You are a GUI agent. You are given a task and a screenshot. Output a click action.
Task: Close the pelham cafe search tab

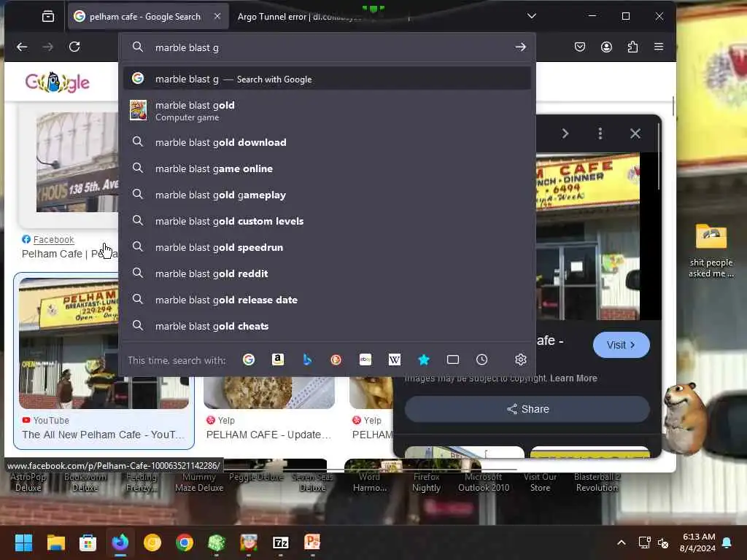[x=217, y=16]
